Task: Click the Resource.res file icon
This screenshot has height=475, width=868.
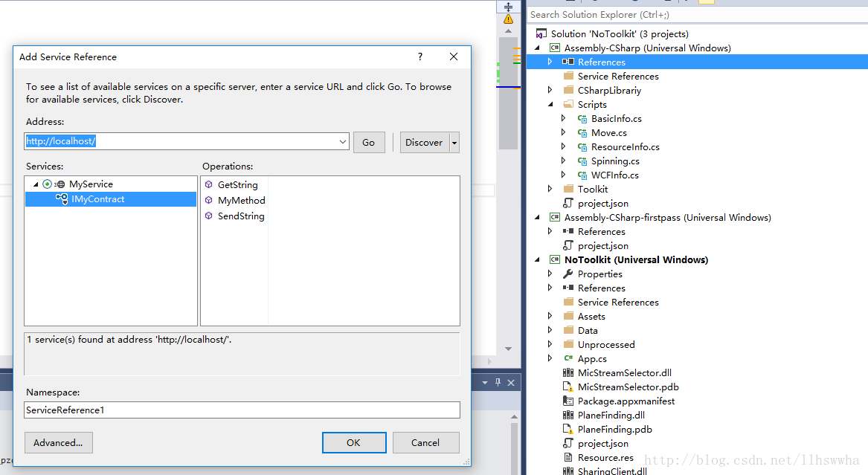Action: pos(568,457)
